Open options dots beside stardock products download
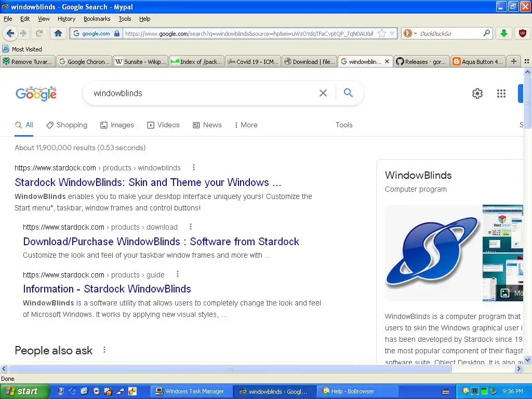This screenshot has width=532, height=399. pos(190,227)
